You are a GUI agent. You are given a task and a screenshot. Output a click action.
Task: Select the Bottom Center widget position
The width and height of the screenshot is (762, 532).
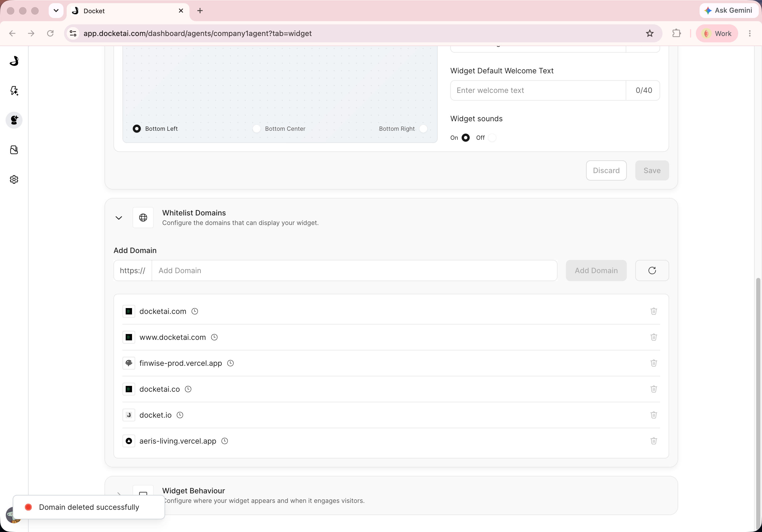click(x=257, y=129)
